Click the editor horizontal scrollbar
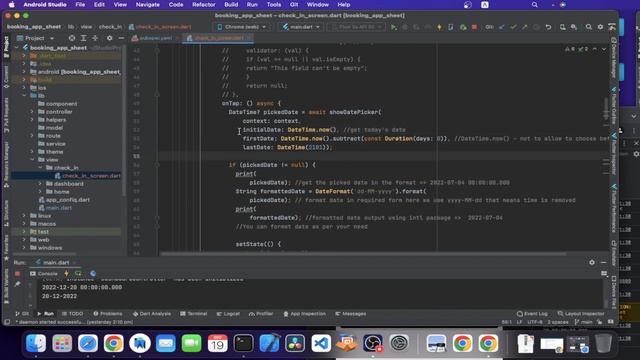Viewport: 640px width, 360px height. coord(363,254)
